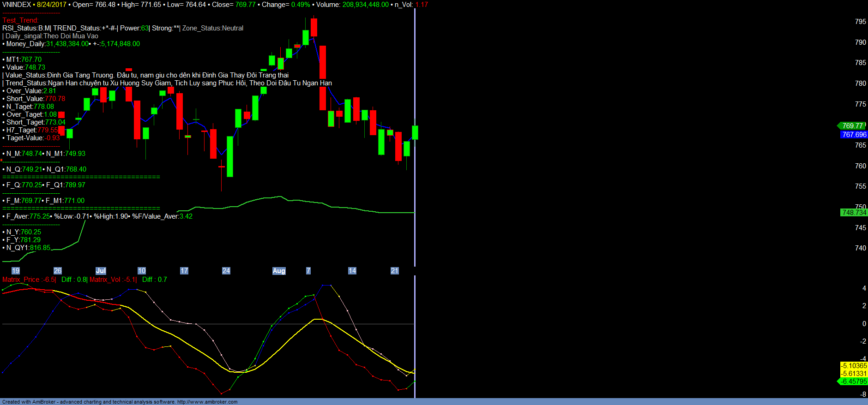Select the green -6.45795 indicator value tag
This screenshot has height=405, width=868.
click(x=854, y=381)
